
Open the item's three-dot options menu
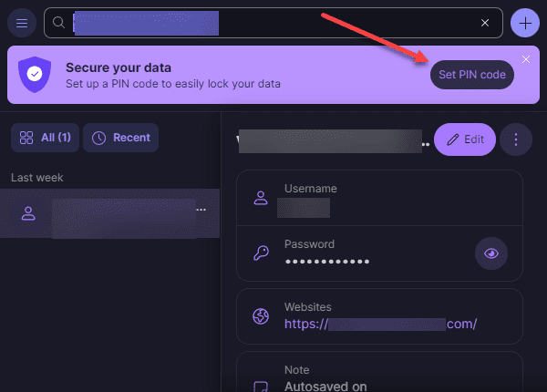tap(516, 139)
